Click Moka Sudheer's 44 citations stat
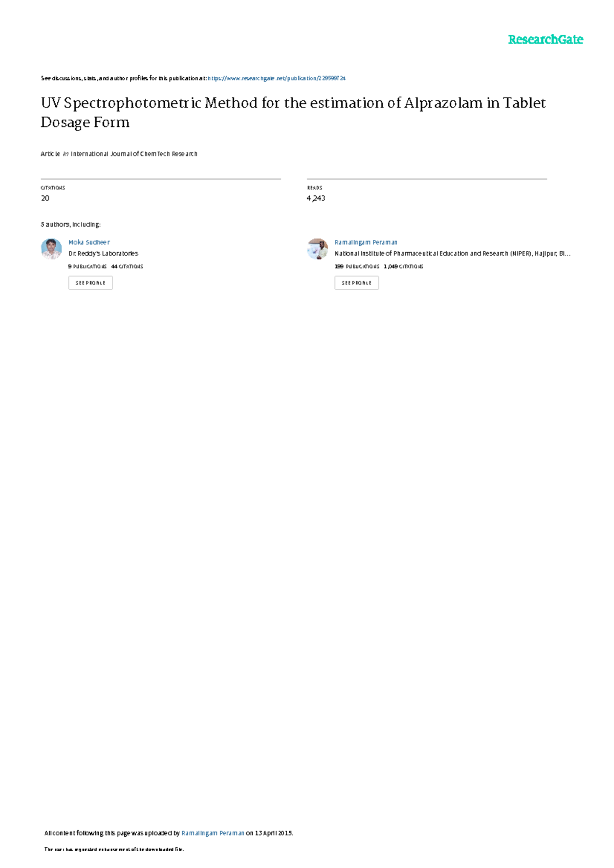 pyautogui.click(x=127, y=266)
